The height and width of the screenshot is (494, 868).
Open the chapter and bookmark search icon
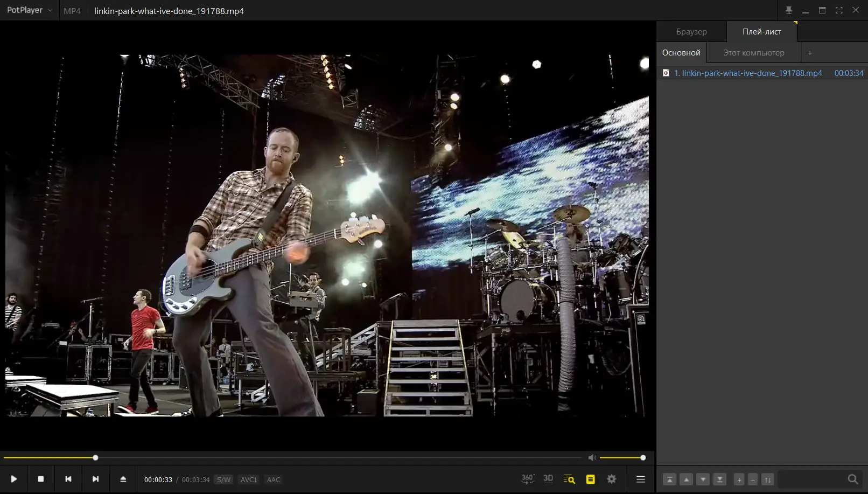(569, 479)
